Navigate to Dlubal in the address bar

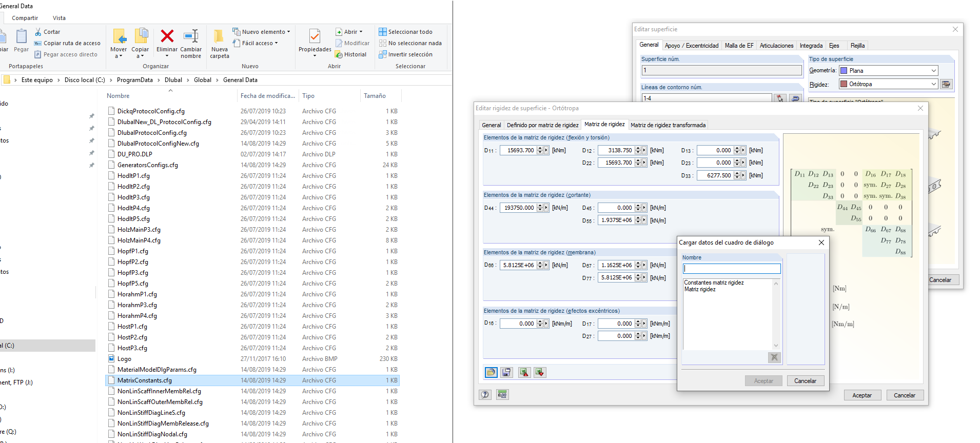pos(173,80)
